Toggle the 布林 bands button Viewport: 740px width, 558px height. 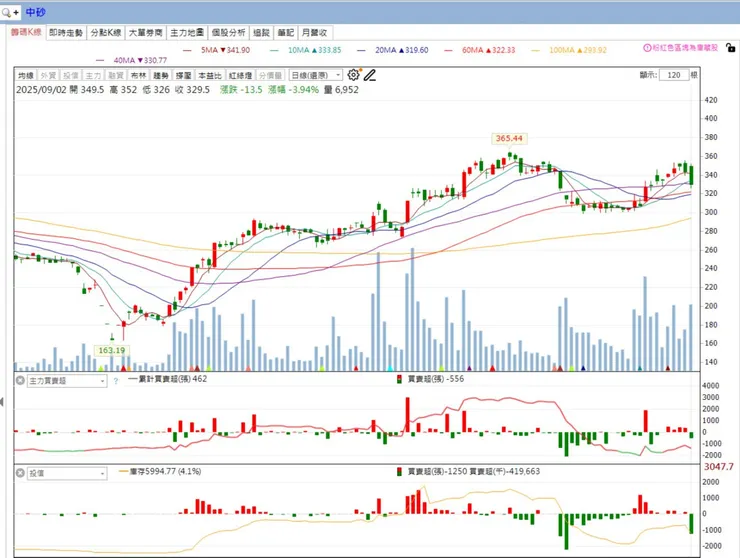138,76
